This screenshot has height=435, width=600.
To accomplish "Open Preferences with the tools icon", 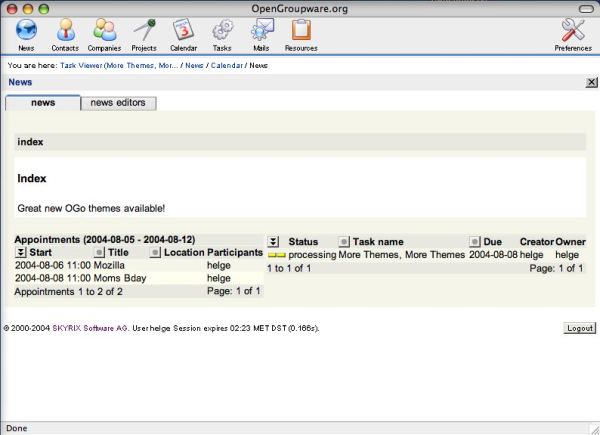I will click(x=573, y=31).
